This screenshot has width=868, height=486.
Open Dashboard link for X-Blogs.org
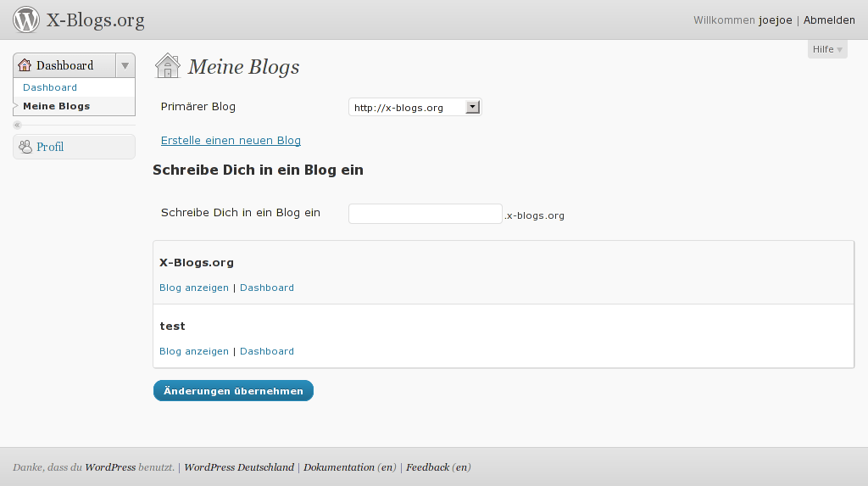point(267,288)
